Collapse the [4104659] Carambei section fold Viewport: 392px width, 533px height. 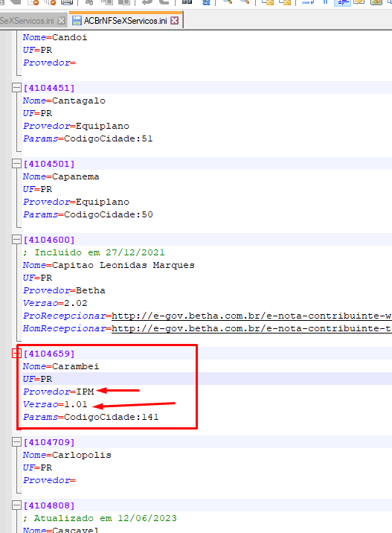16,354
